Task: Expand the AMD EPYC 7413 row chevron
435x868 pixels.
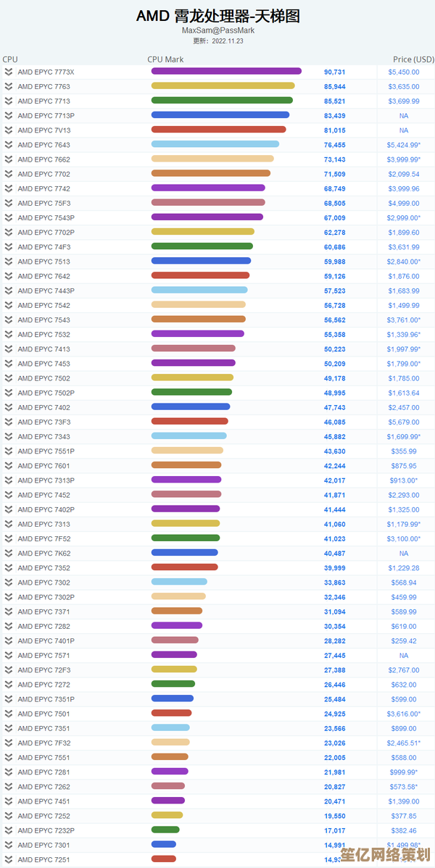Action: (x=8, y=349)
